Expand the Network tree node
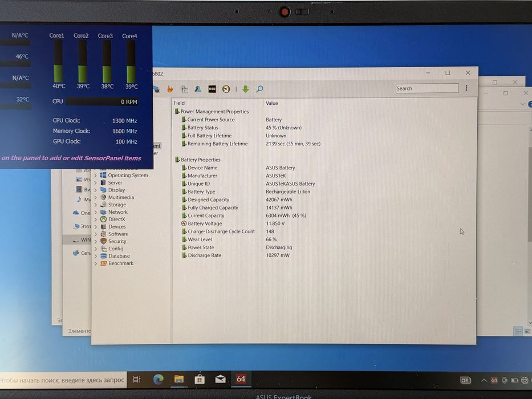The width and height of the screenshot is (532, 399). pos(96,212)
